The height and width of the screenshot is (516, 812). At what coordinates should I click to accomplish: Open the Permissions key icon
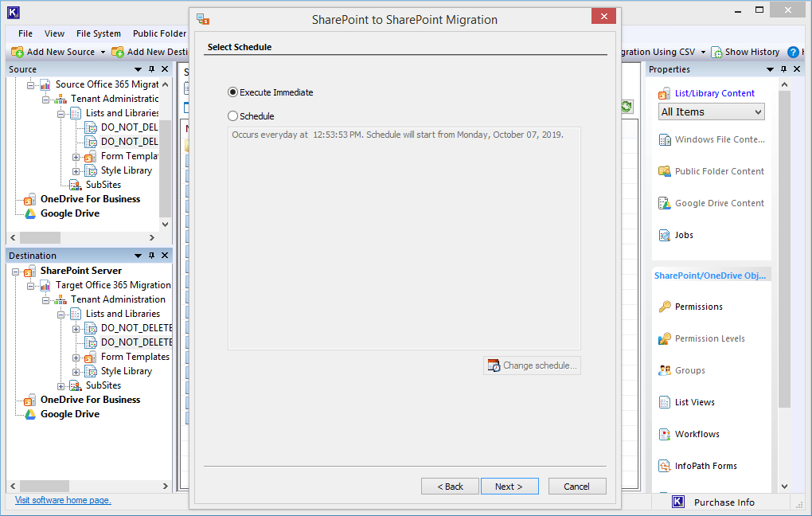[665, 307]
